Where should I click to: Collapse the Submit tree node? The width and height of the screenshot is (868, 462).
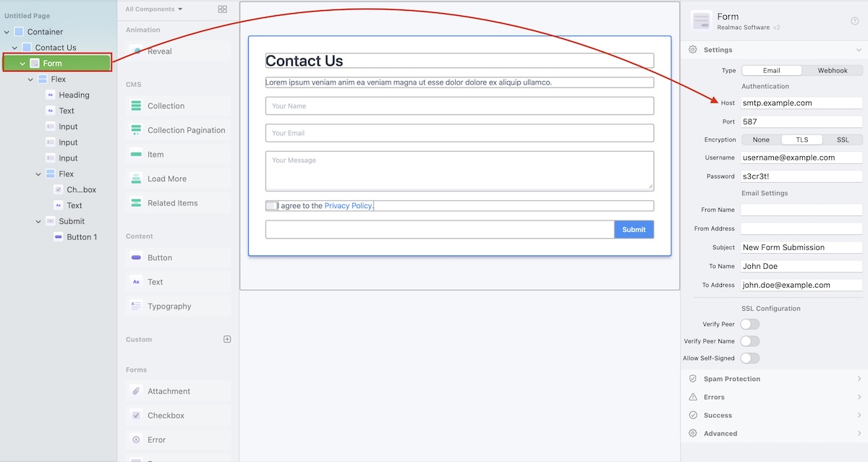click(x=38, y=222)
